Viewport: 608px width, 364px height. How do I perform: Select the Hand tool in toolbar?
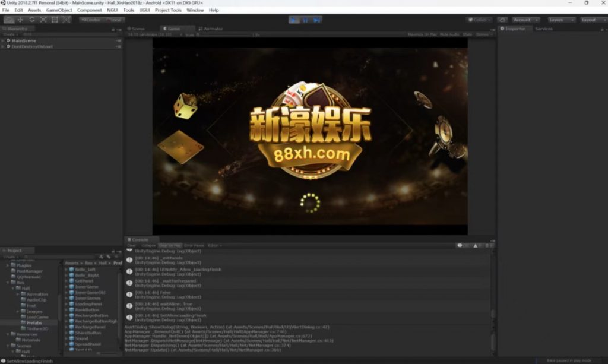[x=9, y=20]
